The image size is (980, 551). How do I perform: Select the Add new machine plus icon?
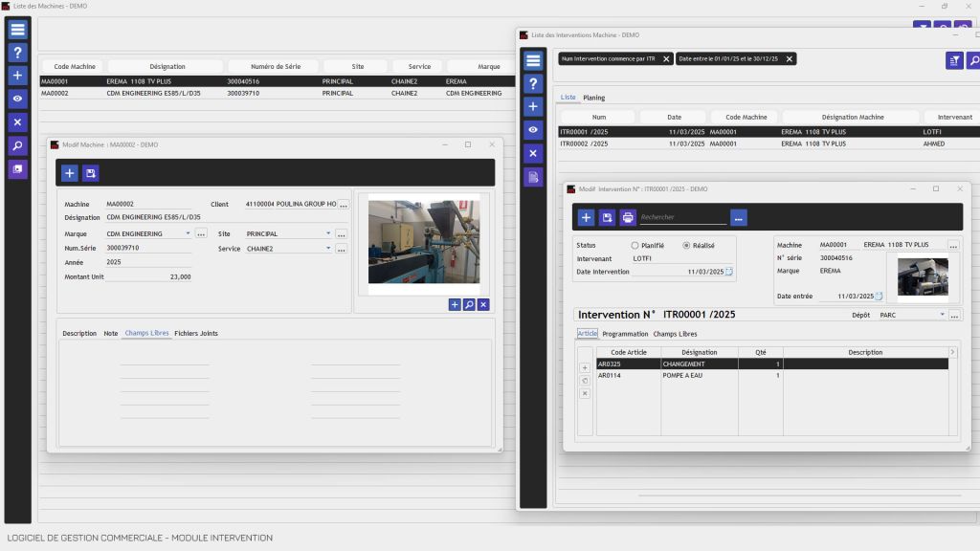17,76
